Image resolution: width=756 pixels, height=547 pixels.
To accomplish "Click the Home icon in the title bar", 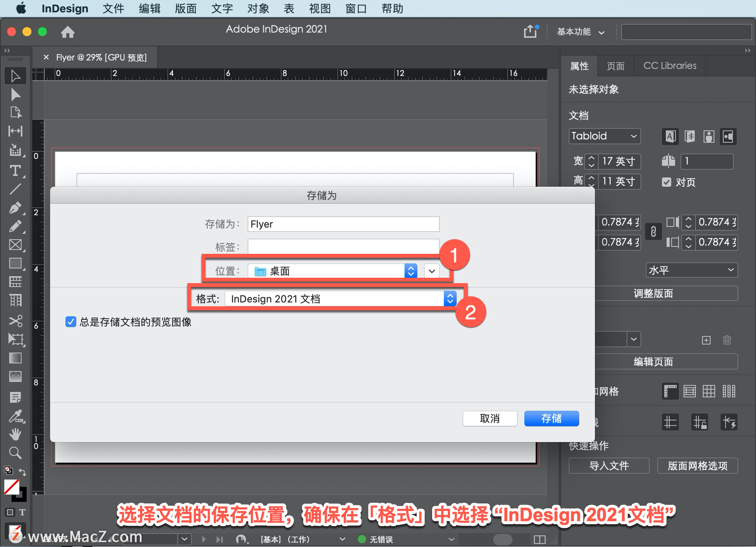I will (x=67, y=32).
